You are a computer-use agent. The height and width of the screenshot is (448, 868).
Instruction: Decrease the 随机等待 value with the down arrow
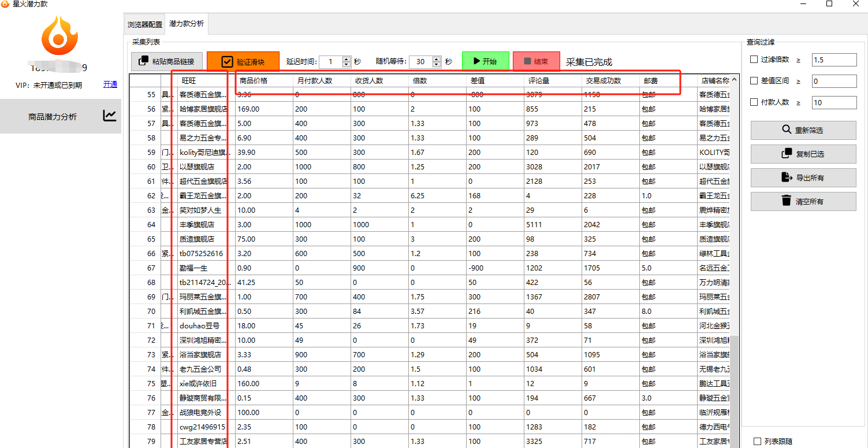tap(437, 64)
